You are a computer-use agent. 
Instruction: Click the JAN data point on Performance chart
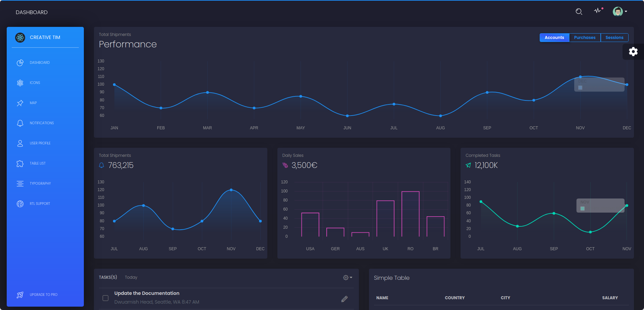tap(114, 85)
